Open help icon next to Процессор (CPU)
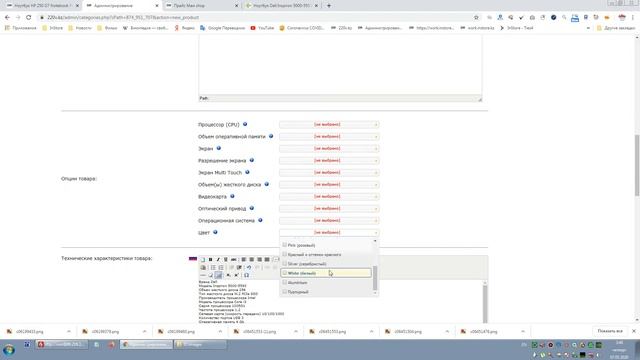Viewport: 640px width, 360px height. pos(245,124)
